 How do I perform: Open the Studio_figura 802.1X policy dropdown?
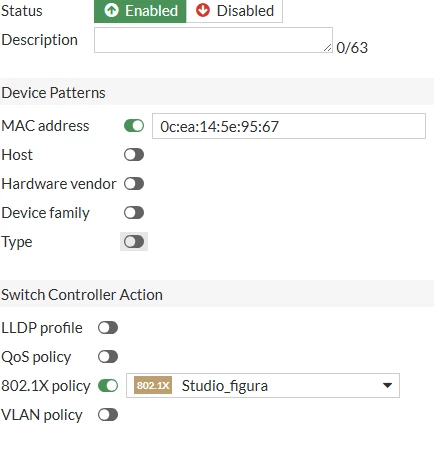(263, 385)
